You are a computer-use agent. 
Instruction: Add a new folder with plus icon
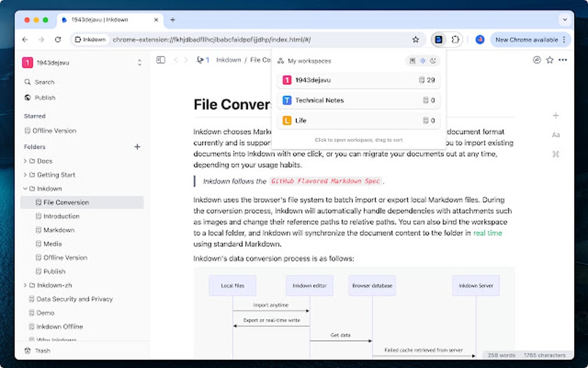click(137, 147)
